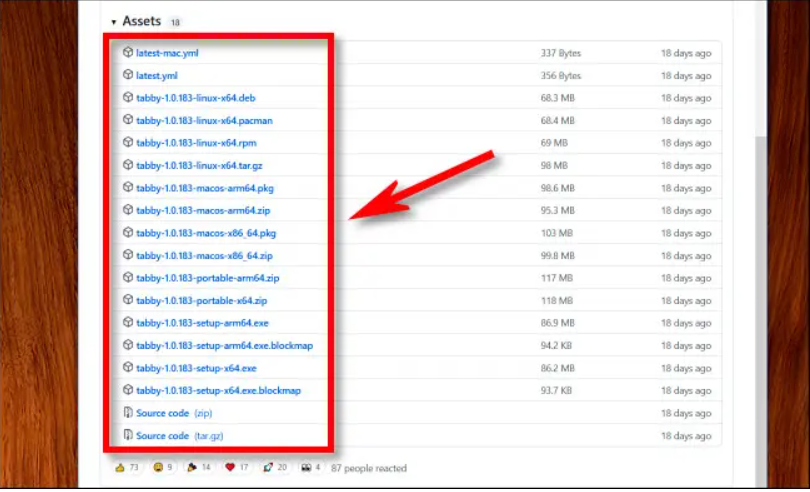React with thumbs up emoji (73)
The image size is (810, 492).
[x=127, y=468]
